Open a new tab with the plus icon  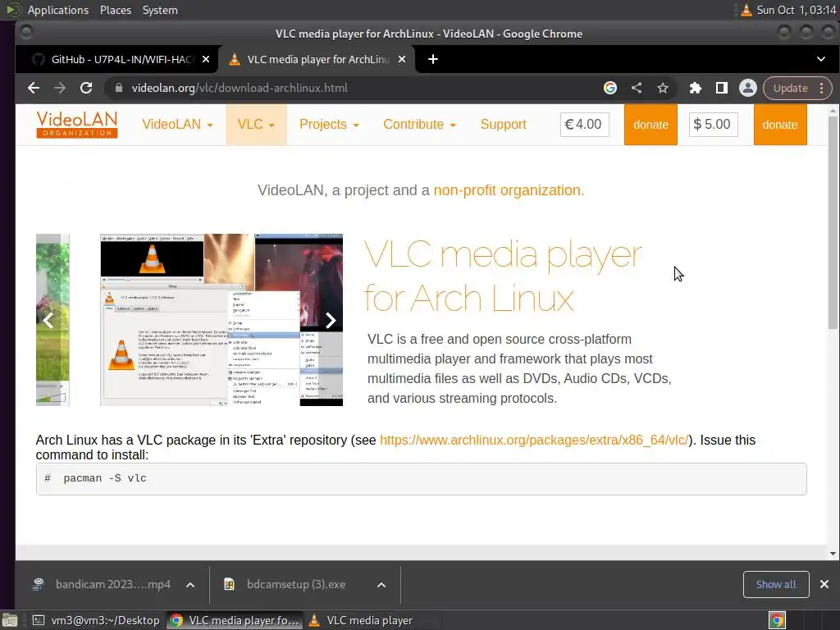pyautogui.click(x=433, y=59)
